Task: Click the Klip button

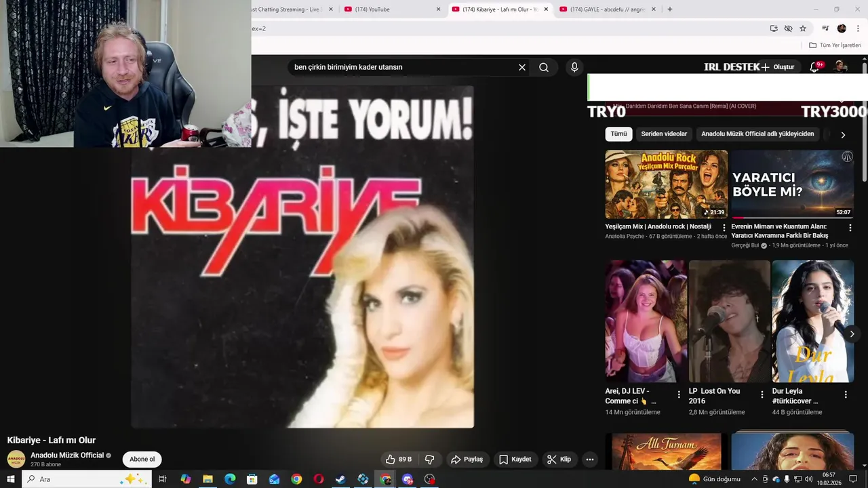Action: tap(559, 459)
